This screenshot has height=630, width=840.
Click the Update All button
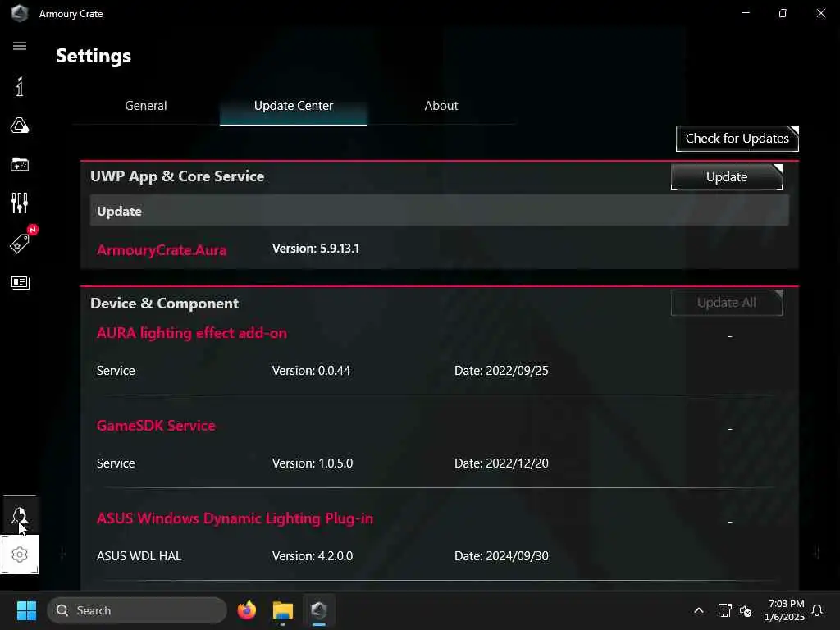pyautogui.click(x=727, y=303)
